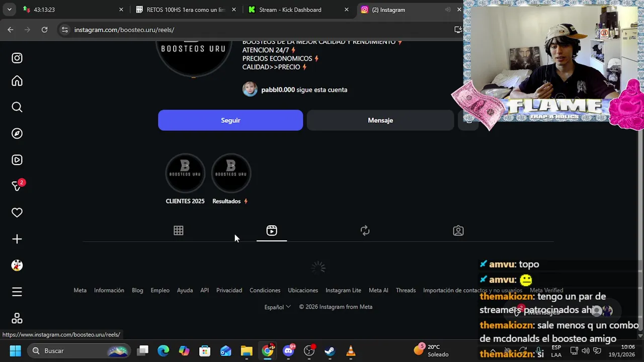This screenshot has height=362, width=644.
Task: Open own profile avatar in sidebar
Action: pyautogui.click(x=17, y=265)
